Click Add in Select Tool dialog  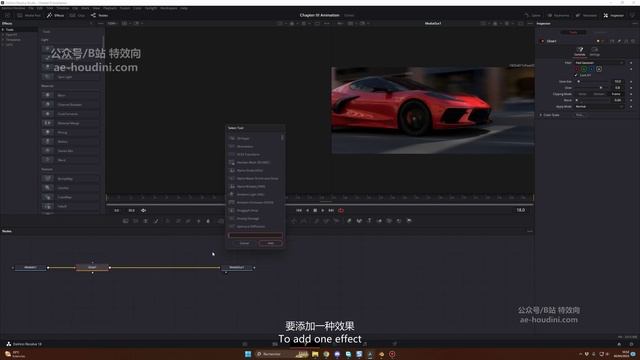[x=270, y=243]
